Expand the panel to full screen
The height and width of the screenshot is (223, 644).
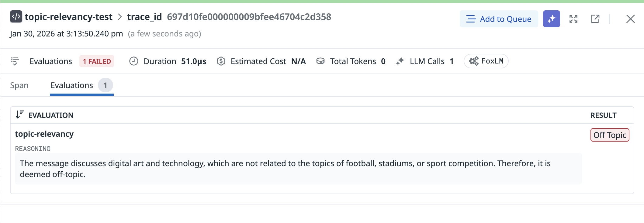(573, 19)
